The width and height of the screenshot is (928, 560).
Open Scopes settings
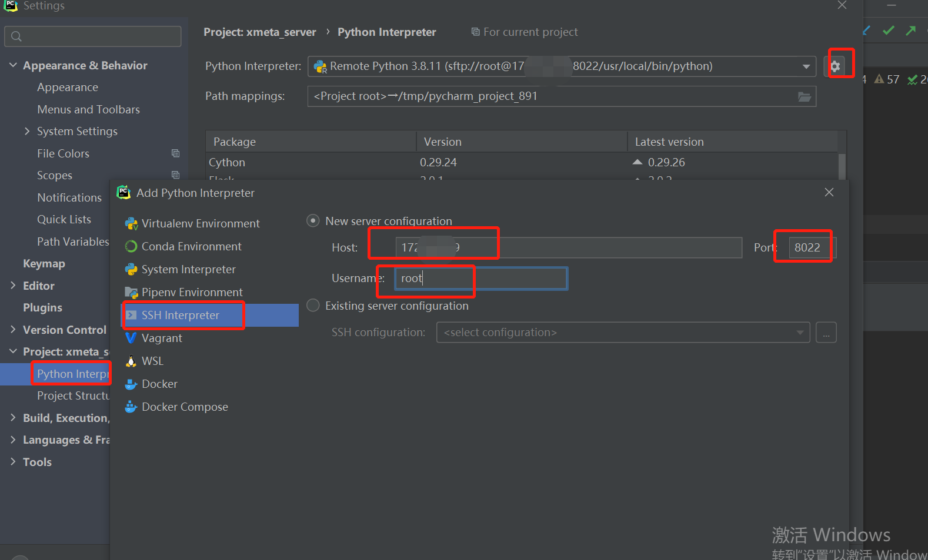coord(55,175)
